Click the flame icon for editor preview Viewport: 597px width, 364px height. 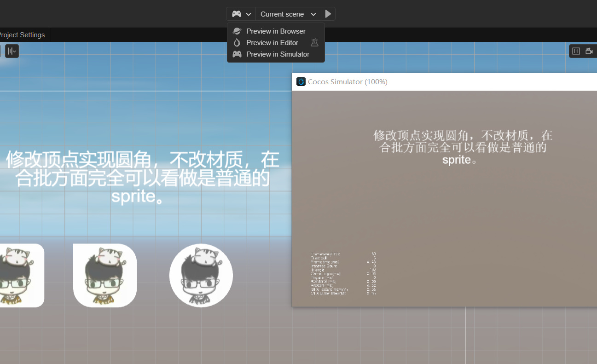pos(237,43)
